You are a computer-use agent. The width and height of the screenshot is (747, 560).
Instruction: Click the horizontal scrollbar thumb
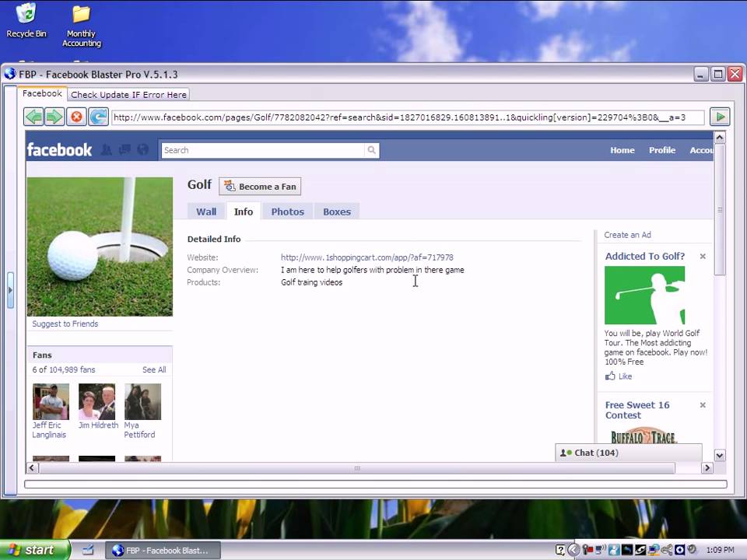point(357,468)
